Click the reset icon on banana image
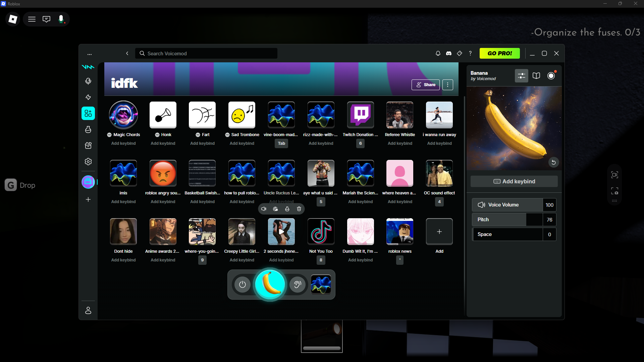 553,163
